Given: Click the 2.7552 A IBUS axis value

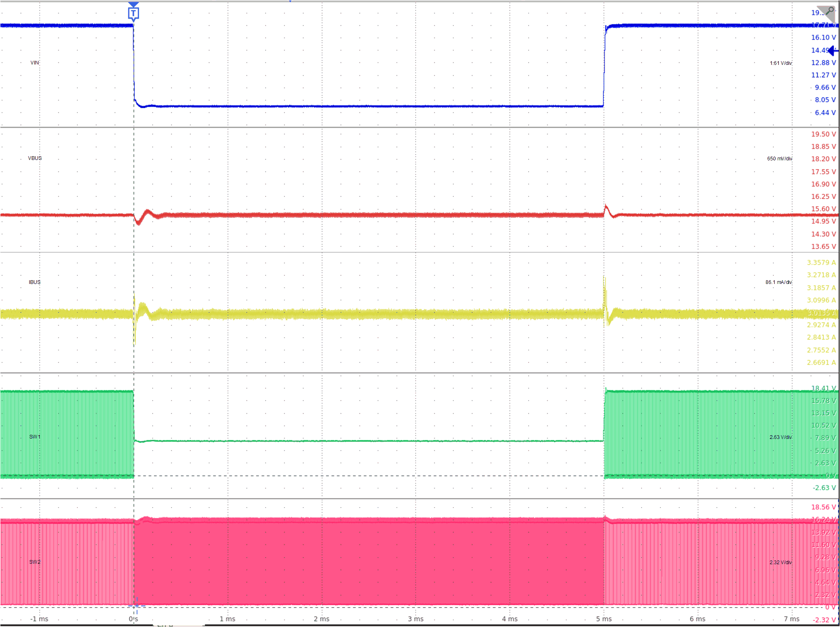Looking at the screenshot, I should (821, 350).
